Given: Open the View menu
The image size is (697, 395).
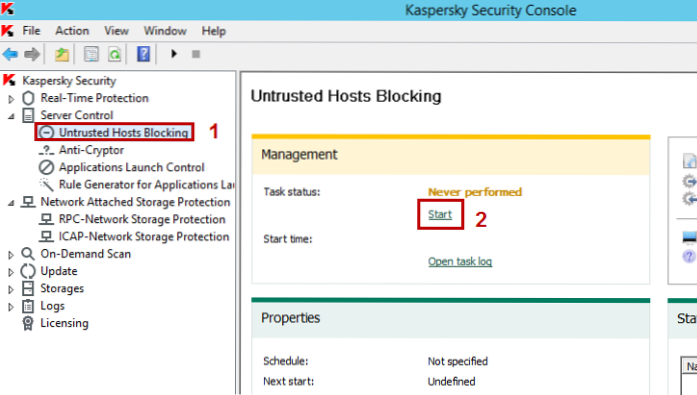Looking at the screenshot, I should click(116, 31).
